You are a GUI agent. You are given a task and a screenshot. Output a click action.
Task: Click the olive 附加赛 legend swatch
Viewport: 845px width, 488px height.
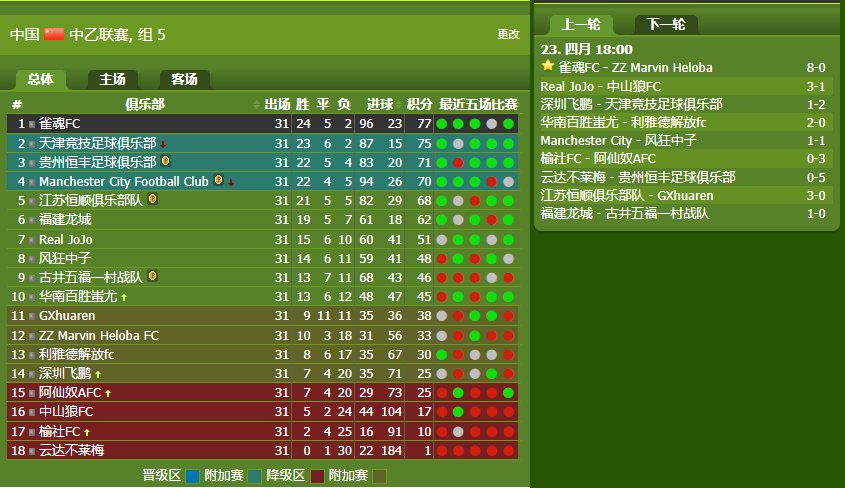click(379, 476)
